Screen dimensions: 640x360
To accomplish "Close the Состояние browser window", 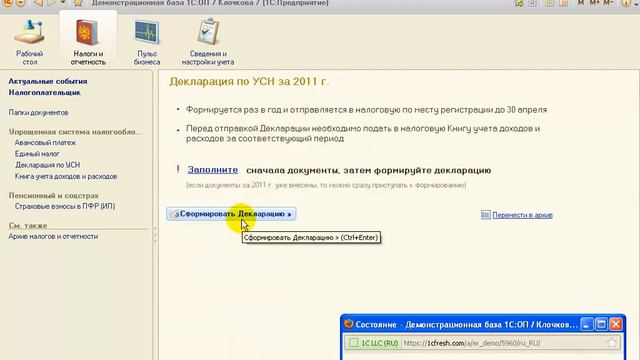I will 616,324.
